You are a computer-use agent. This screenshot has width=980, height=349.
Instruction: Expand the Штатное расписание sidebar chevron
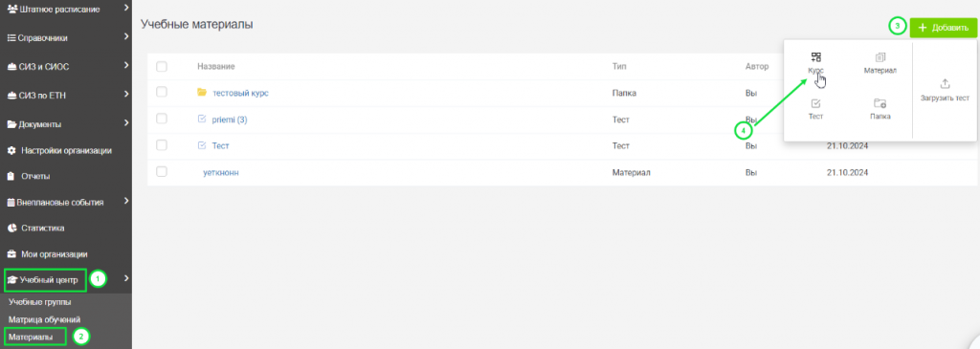pos(126,8)
